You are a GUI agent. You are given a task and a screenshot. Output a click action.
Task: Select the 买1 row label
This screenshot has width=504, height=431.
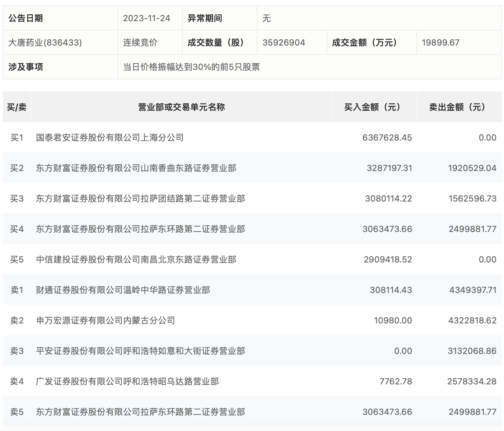(x=17, y=138)
